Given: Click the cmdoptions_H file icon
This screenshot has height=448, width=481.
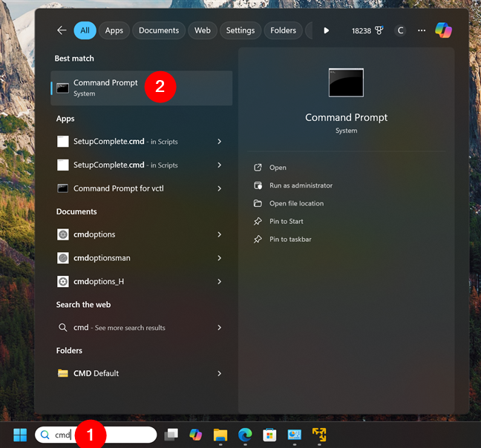Looking at the screenshot, I should [63, 281].
